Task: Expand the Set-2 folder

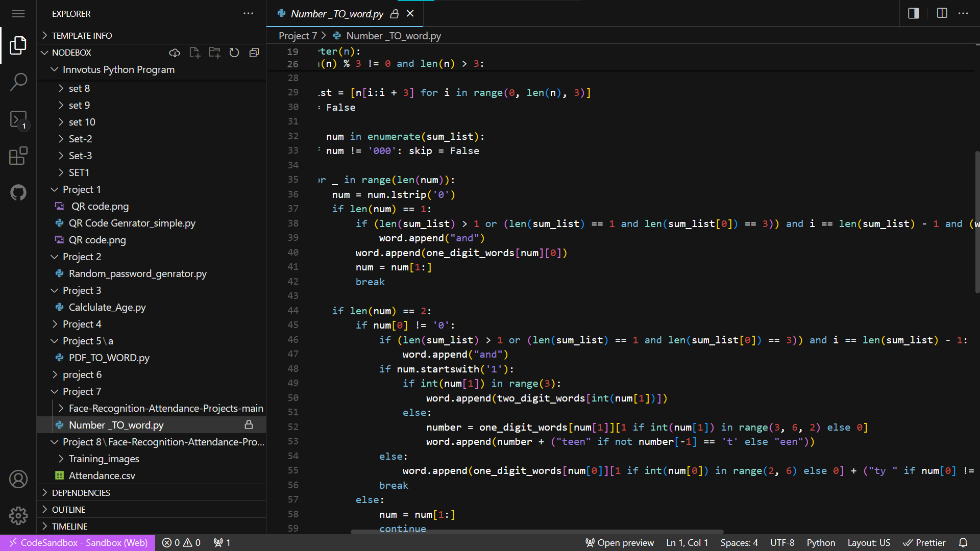Action: (x=152, y=139)
